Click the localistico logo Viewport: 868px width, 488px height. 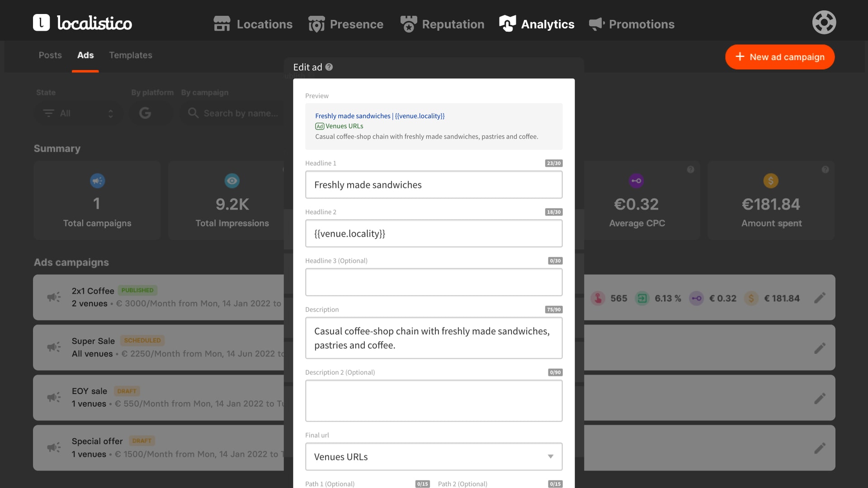tap(82, 23)
